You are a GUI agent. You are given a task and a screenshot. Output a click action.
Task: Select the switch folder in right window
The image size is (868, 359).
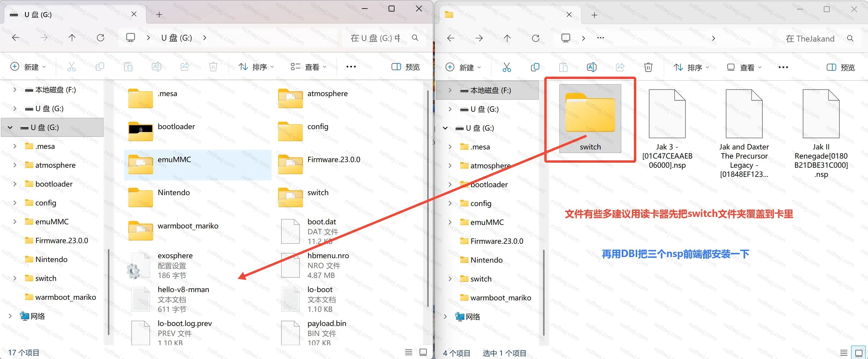(590, 118)
